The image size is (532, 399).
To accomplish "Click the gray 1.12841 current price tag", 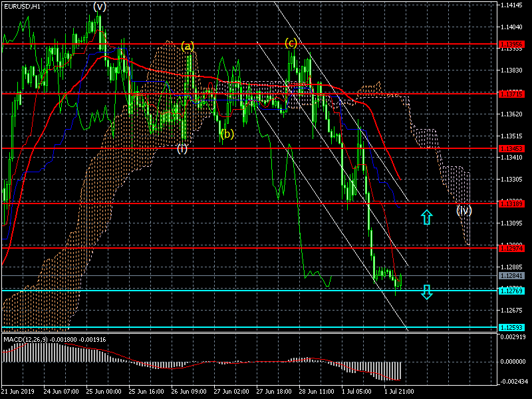I will click(511, 275).
